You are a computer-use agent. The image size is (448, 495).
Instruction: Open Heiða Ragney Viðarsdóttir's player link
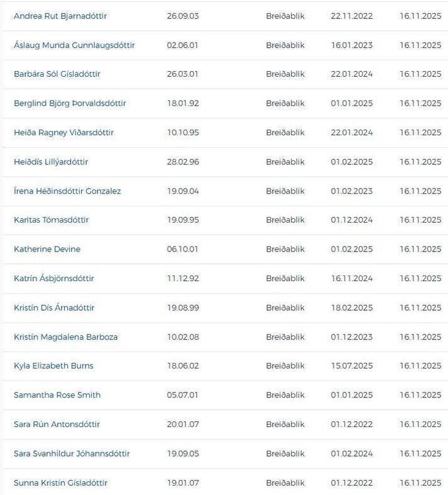pyautogui.click(x=63, y=133)
